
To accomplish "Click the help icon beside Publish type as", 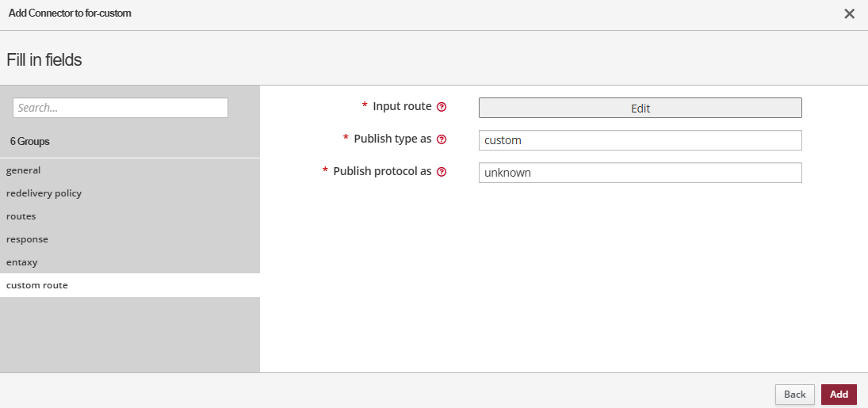I will click(x=442, y=139).
